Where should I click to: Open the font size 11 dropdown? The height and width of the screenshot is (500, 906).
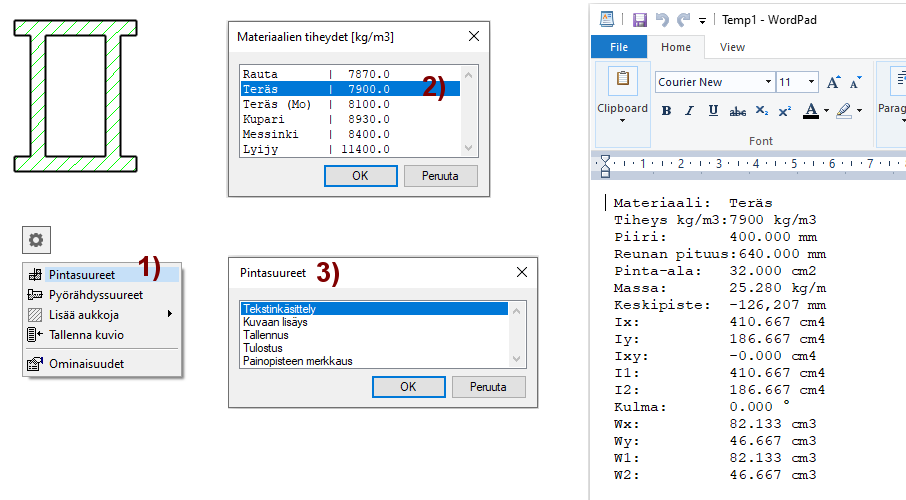pos(811,82)
